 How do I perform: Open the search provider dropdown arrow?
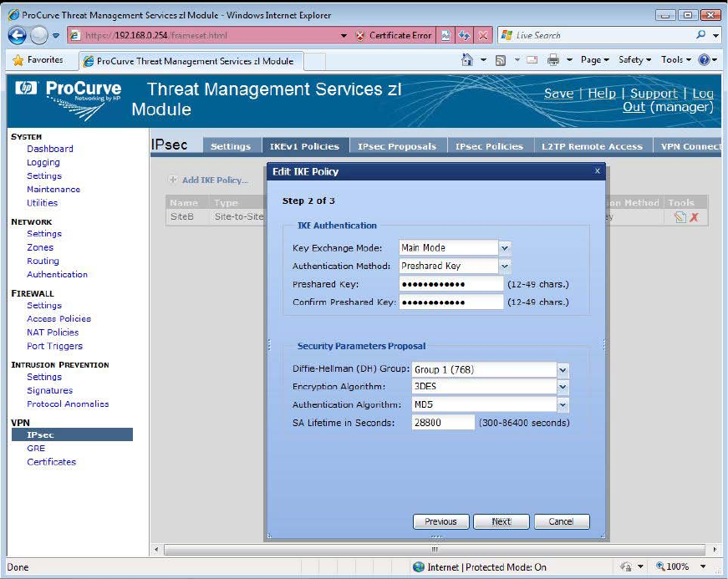coord(716,35)
